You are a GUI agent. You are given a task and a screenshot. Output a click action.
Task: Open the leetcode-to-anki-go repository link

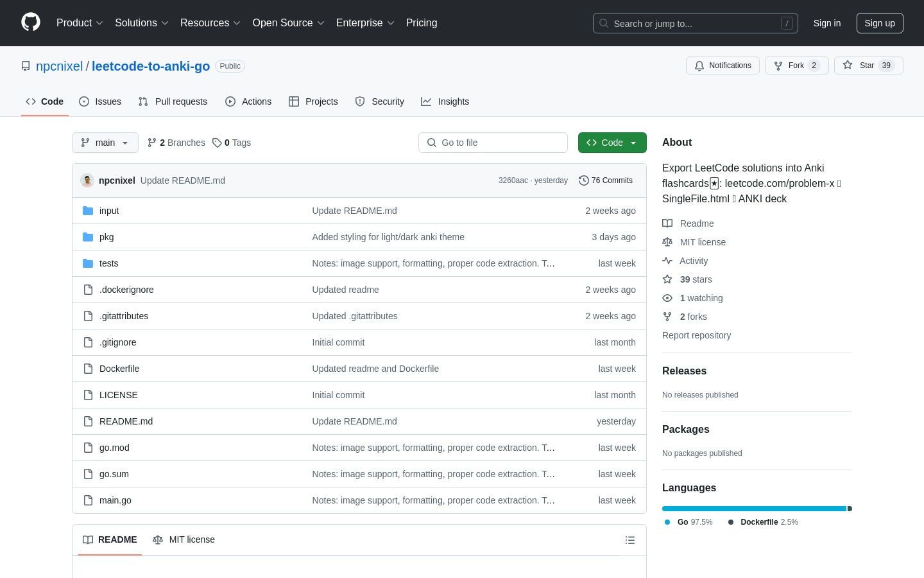point(151,66)
